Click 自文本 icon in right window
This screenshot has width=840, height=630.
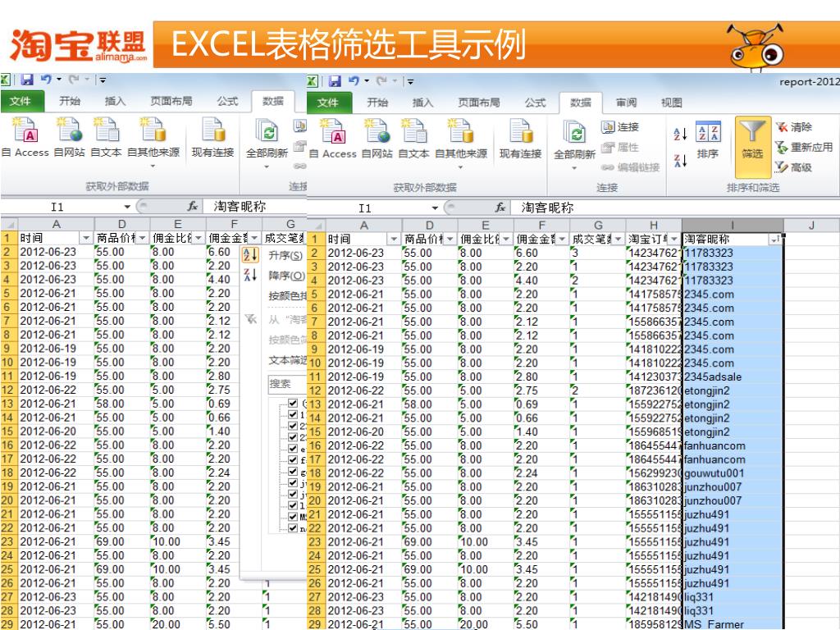[413, 138]
